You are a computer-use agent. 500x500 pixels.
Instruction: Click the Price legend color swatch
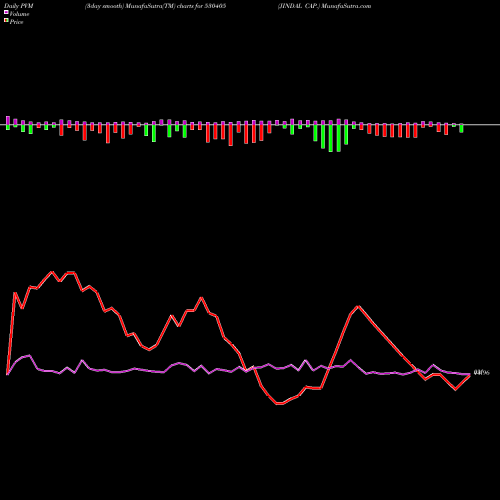tap(6, 21)
